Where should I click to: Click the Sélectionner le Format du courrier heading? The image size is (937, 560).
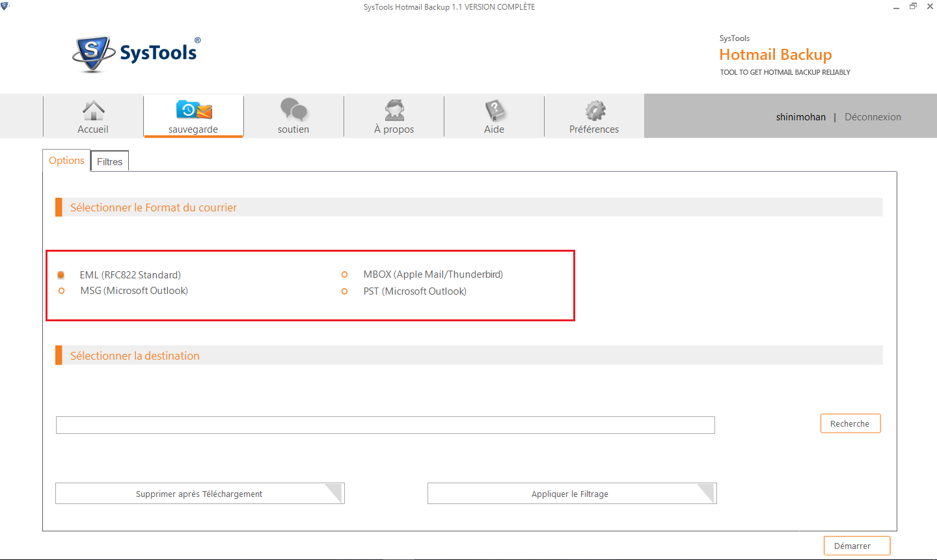(x=154, y=207)
